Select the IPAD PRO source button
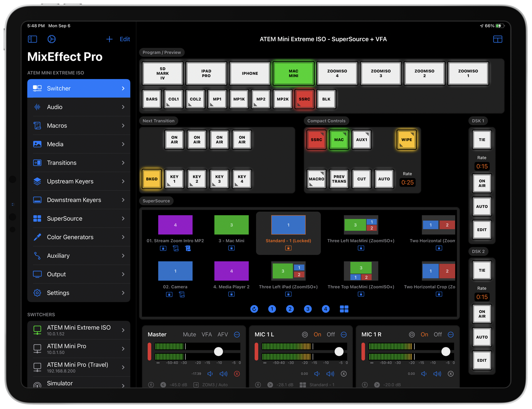The height and width of the screenshot is (409, 532). coord(206,73)
